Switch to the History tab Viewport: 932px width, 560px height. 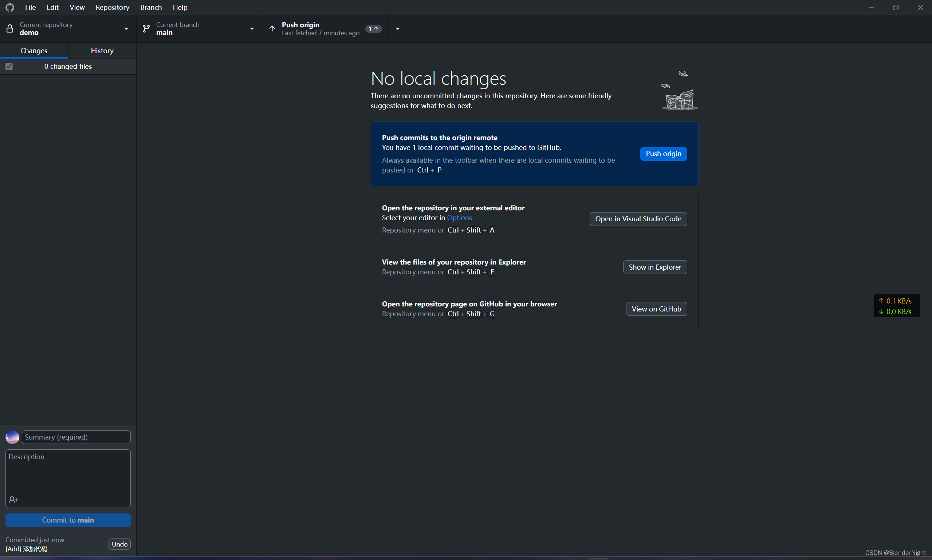(x=102, y=51)
